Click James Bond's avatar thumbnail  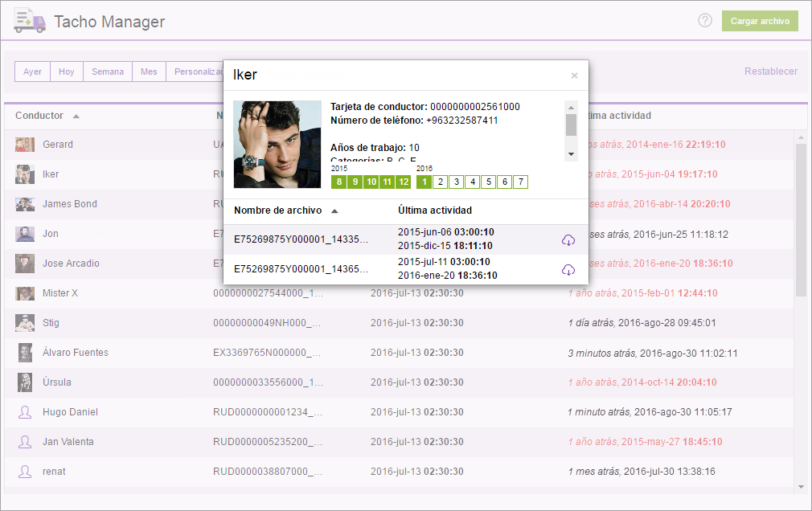click(25, 204)
